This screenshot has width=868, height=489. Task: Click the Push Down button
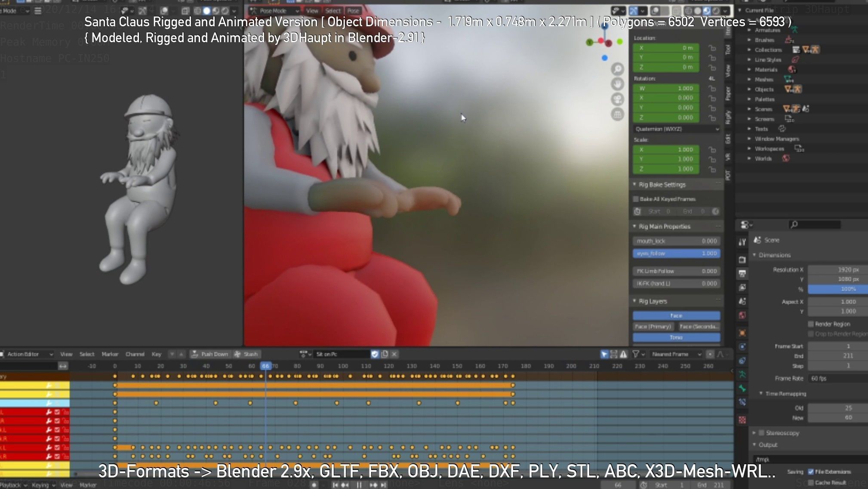210,354
